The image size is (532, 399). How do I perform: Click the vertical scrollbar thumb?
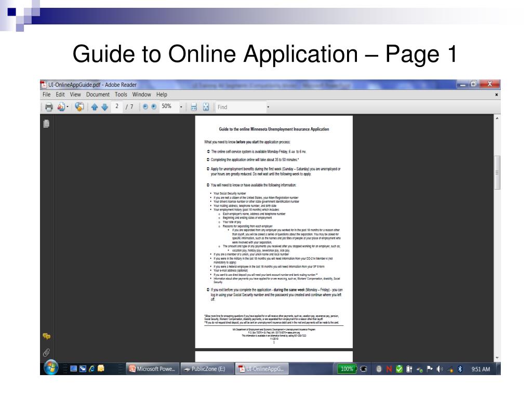[x=497, y=172]
